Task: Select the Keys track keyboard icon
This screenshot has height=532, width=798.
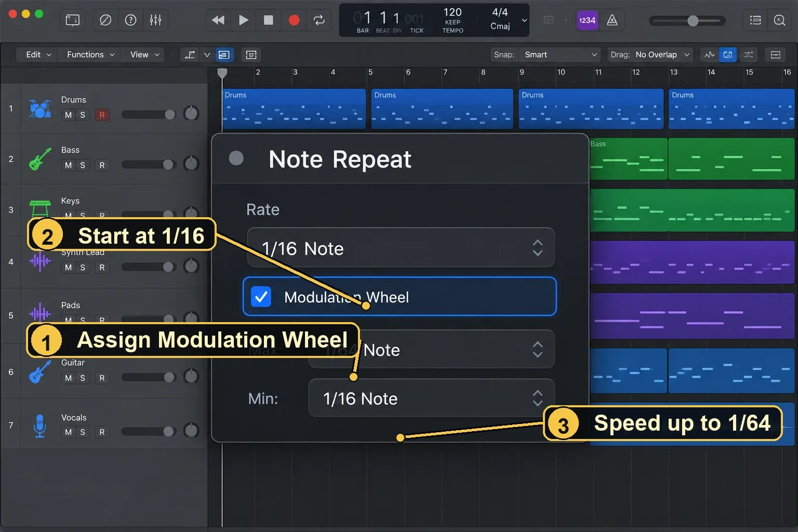Action: 40,208
